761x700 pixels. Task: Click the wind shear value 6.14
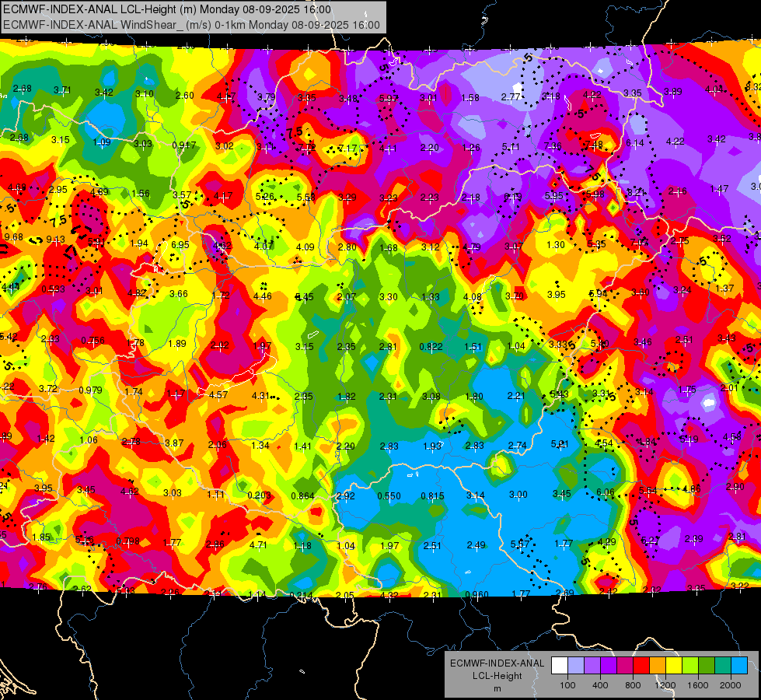[635, 142]
